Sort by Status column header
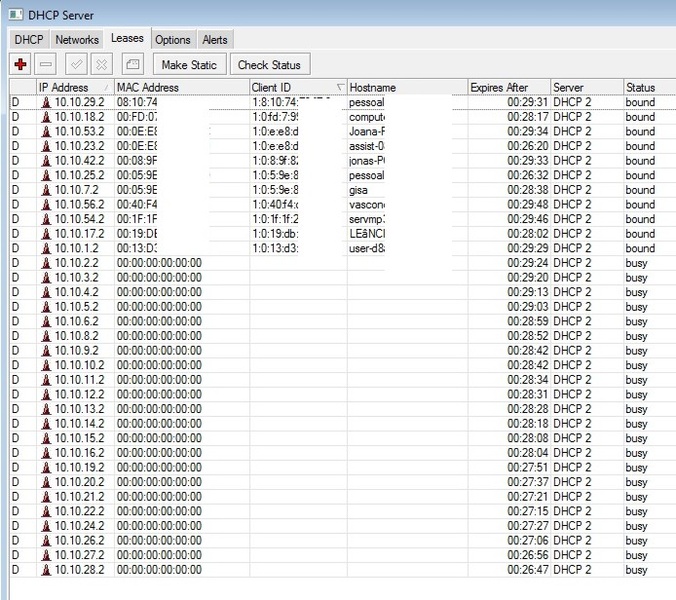676x600 pixels. pos(649,88)
